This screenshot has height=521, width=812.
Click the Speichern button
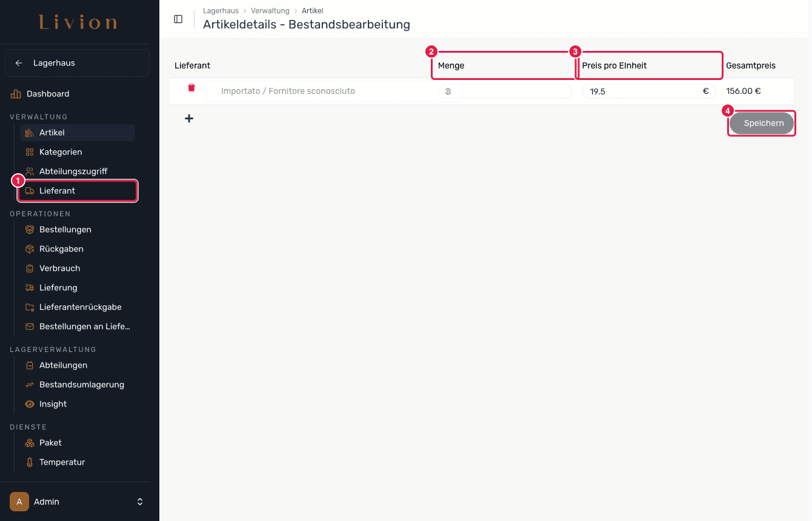point(762,123)
